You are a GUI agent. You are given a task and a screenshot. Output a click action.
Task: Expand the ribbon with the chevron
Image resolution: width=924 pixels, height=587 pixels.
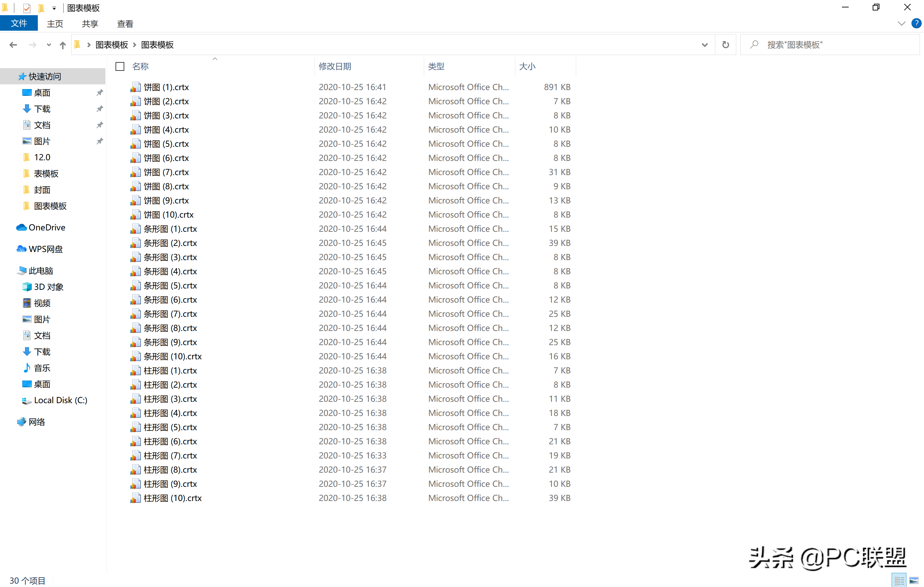tap(901, 23)
